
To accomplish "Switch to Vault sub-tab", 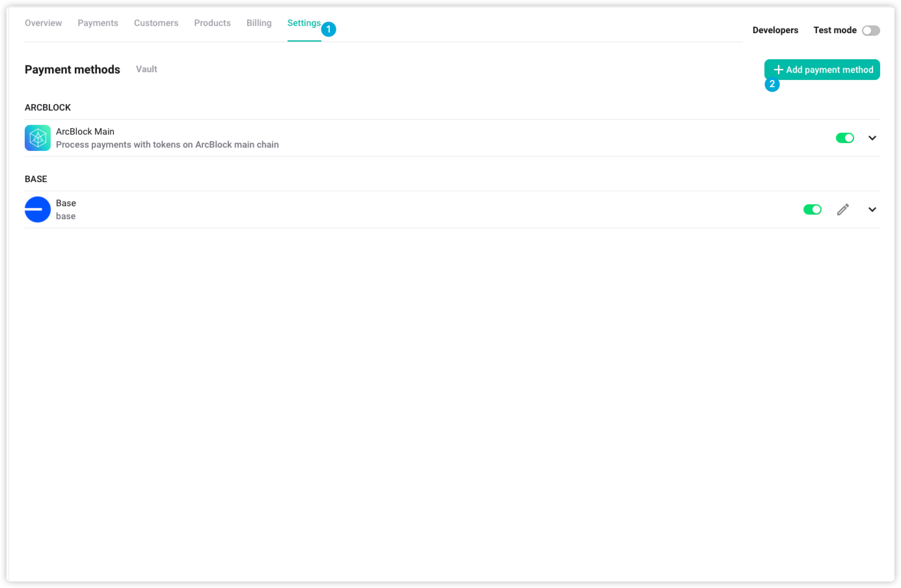I will click(x=146, y=69).
